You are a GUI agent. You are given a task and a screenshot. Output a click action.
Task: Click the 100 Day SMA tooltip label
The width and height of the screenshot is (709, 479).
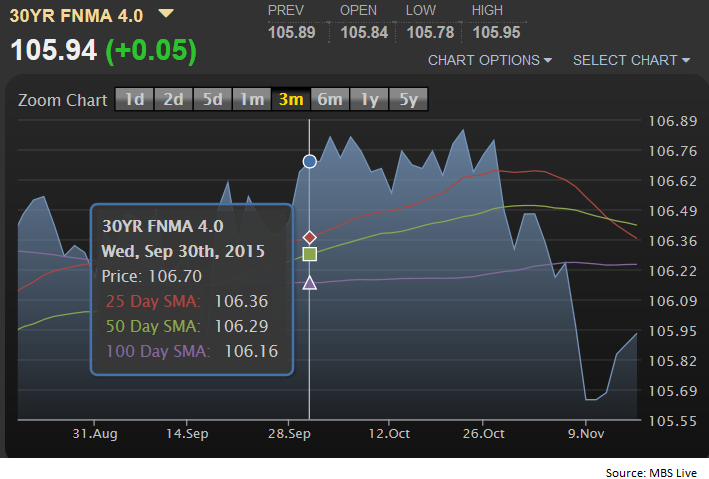tap(158, 351)
